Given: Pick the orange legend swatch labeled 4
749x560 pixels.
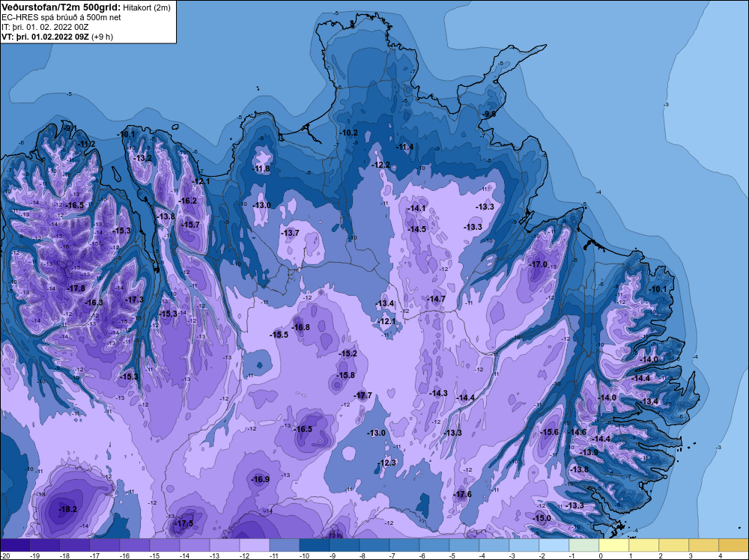Looking at the screenshot, I should pyautogui.click(x=733, y=546).
